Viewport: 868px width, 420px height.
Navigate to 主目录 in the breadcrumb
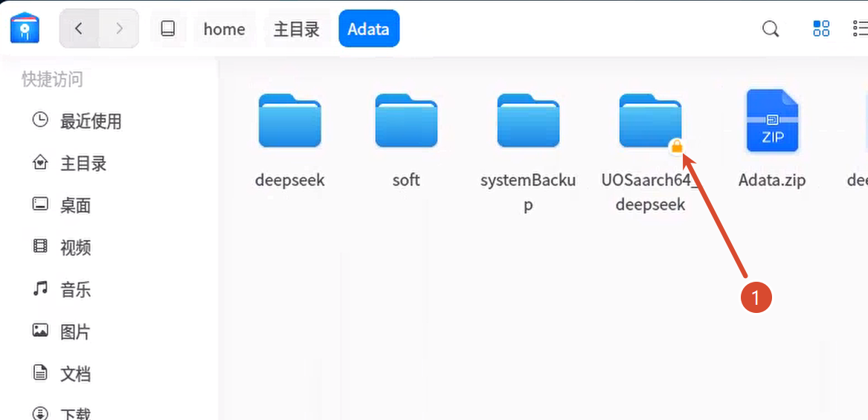point(297,29)
